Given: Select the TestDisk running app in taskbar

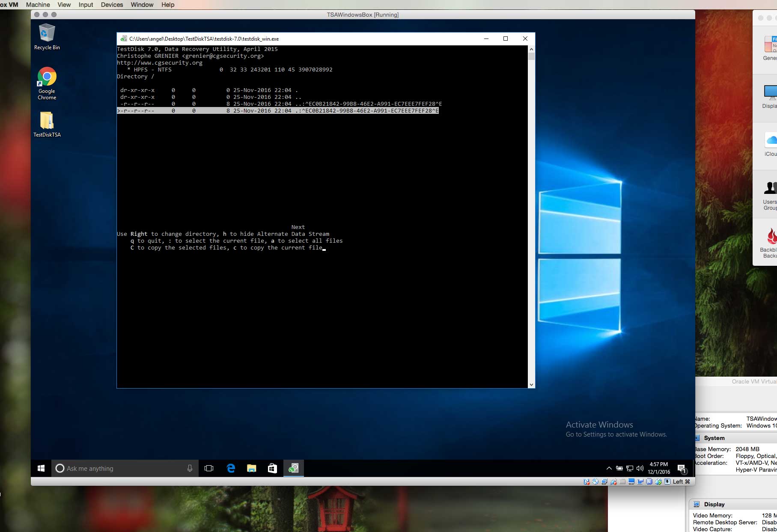Looking at the screenshot, I should pos(293,468).
